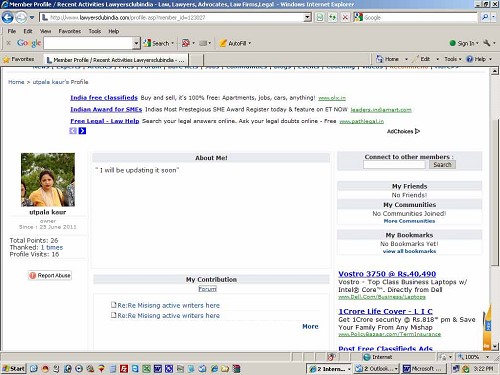Click the '1 times' thanked link
The width and height of the screenshot is (500, 375).
[x=52, y=247]
